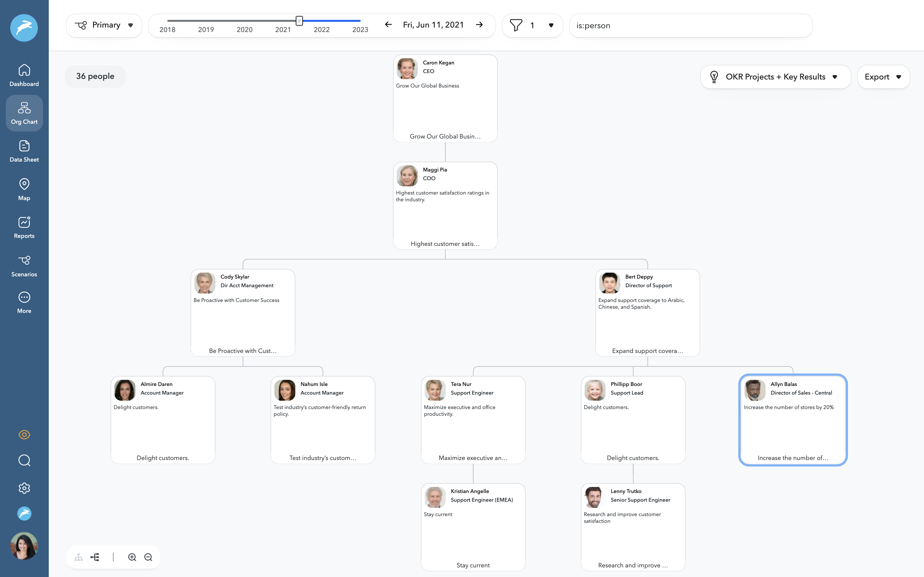
Task: Select the Data Sheet sidebar icon
Action: point(24,150)
